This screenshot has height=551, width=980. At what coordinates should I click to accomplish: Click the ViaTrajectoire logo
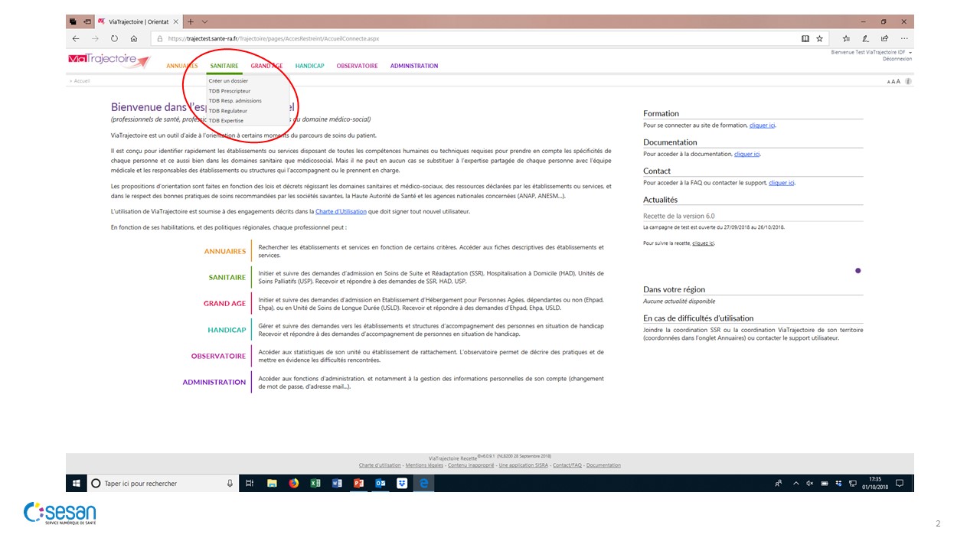click(109, 60)
